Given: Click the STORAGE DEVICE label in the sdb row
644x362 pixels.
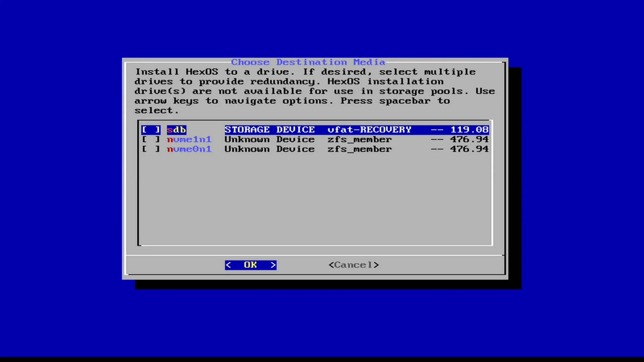Looking at the screenshot, I should 270,130.
